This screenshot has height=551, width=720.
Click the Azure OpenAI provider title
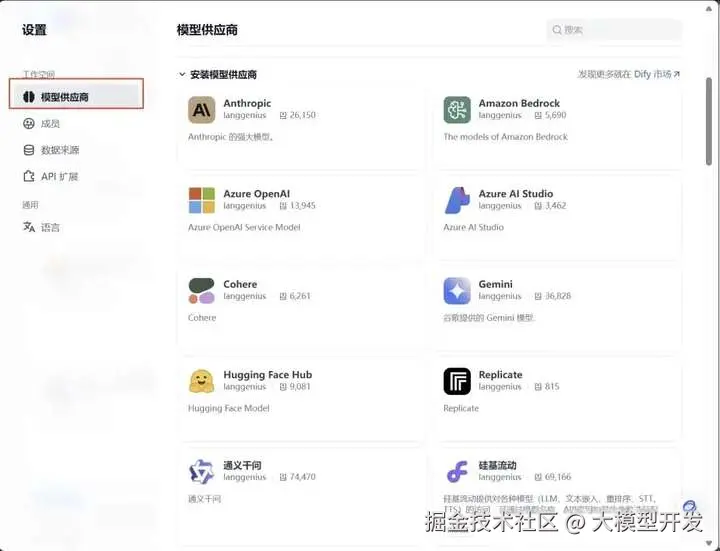point(257,194)
